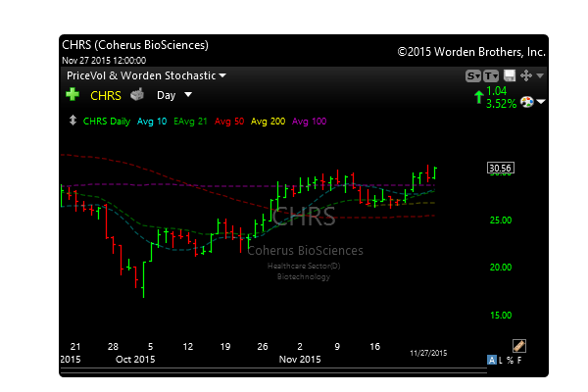Image resolution: width=588 pixels, height=392 pixels.
Task: Click the factory plot-settings icon beside CHRS
Action: click(137, 94)
